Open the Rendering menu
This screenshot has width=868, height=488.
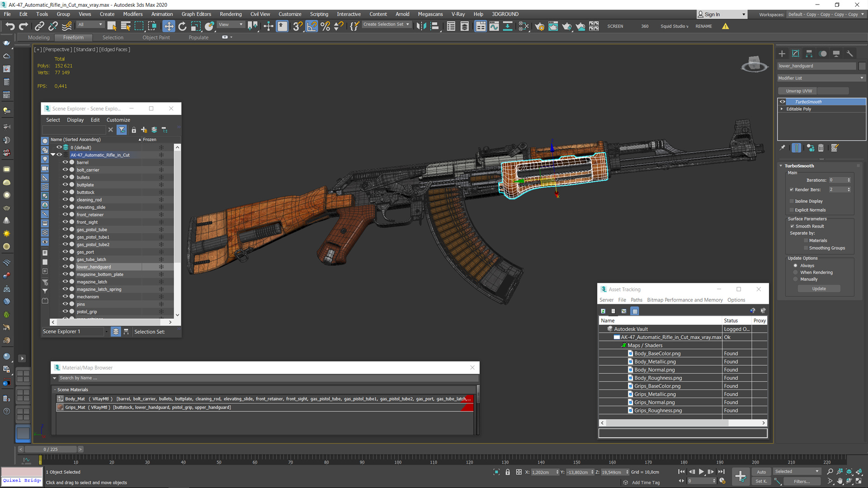[231, 14]
